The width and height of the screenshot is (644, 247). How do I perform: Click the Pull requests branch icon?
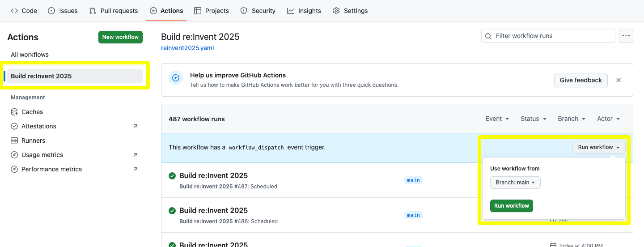point(93,11)
